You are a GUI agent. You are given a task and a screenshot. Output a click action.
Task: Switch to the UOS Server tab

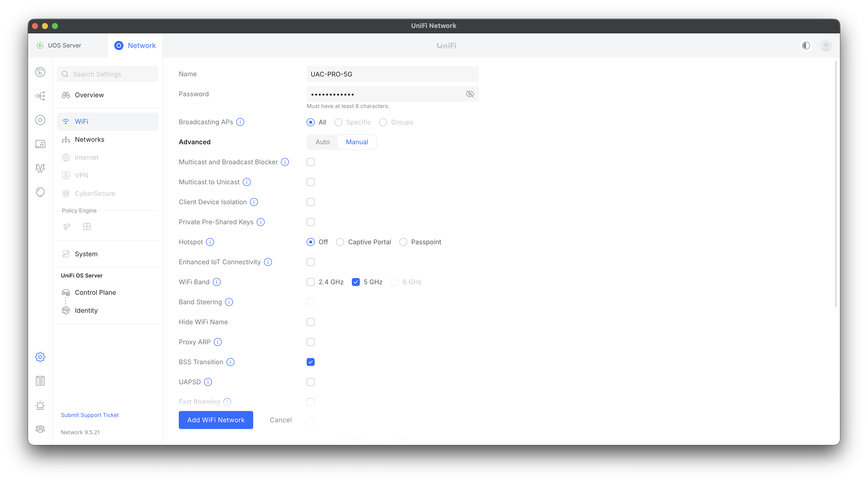pyautogui.click(x=64, y=45)
